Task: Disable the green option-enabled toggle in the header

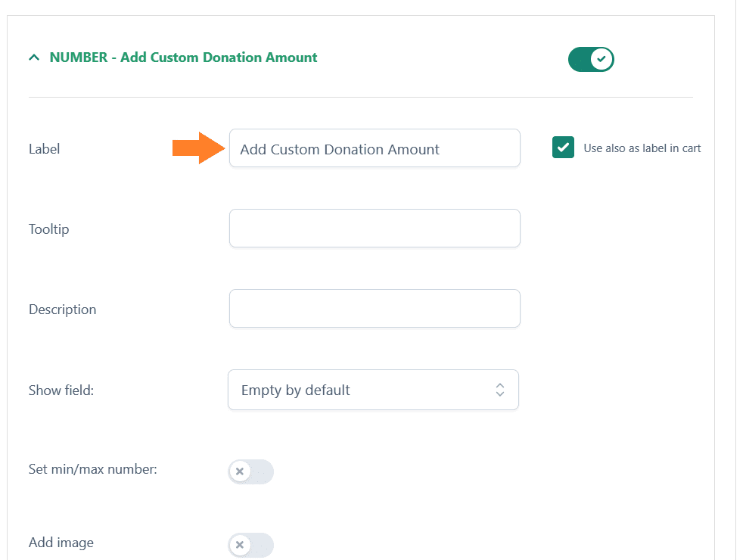Action: 591,60
